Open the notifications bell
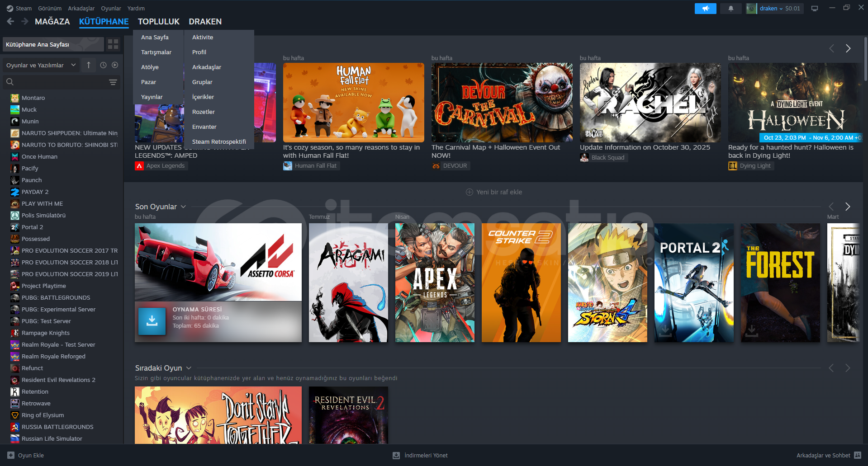This screenshot has width=868, height=466. click(730, 9)
